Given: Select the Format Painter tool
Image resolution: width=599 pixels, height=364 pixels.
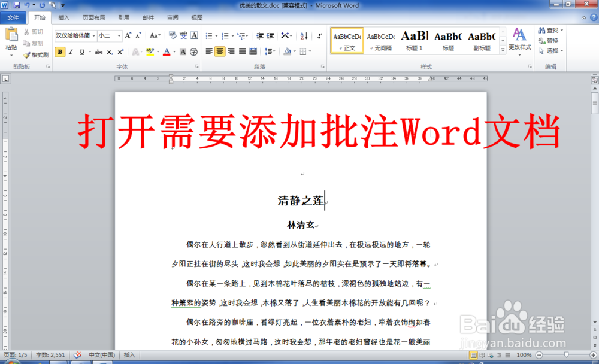Looking at the screenshot, I should pos(35,55).
